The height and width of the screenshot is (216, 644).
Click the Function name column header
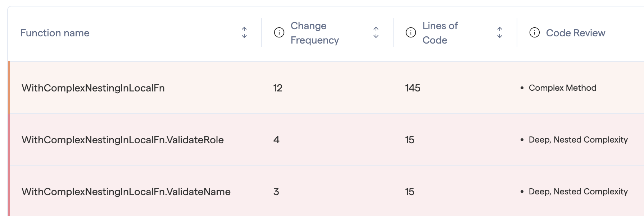tap(55, 33)
